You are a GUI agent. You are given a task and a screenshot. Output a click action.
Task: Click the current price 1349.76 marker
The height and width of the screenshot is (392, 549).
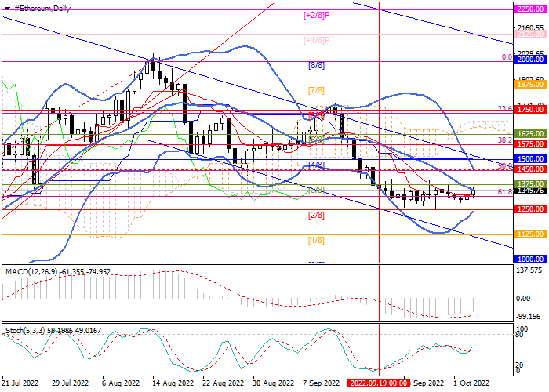click(531, 191)
